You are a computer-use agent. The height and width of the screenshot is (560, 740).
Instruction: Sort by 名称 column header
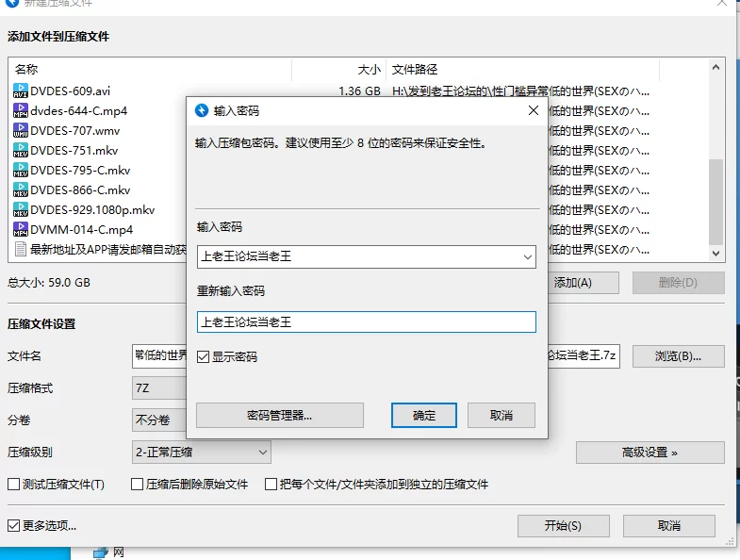tap(150, 70)
